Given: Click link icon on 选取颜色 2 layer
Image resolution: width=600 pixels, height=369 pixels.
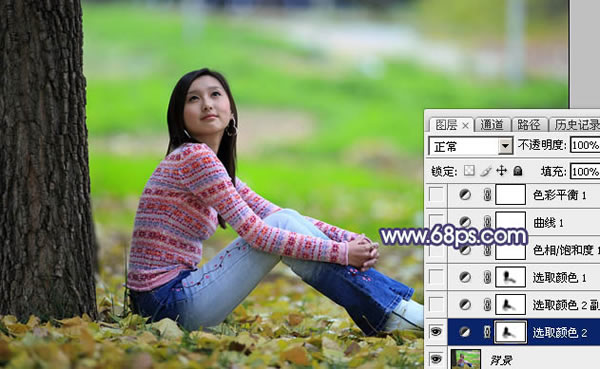Looking at the screenshot, I should pyautogui.click(x=487, y=332).
